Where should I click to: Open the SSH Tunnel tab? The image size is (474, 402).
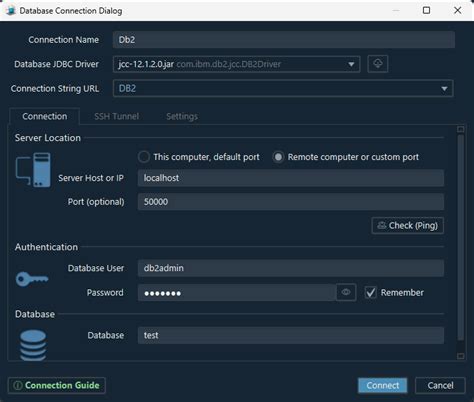pos(116,116)
